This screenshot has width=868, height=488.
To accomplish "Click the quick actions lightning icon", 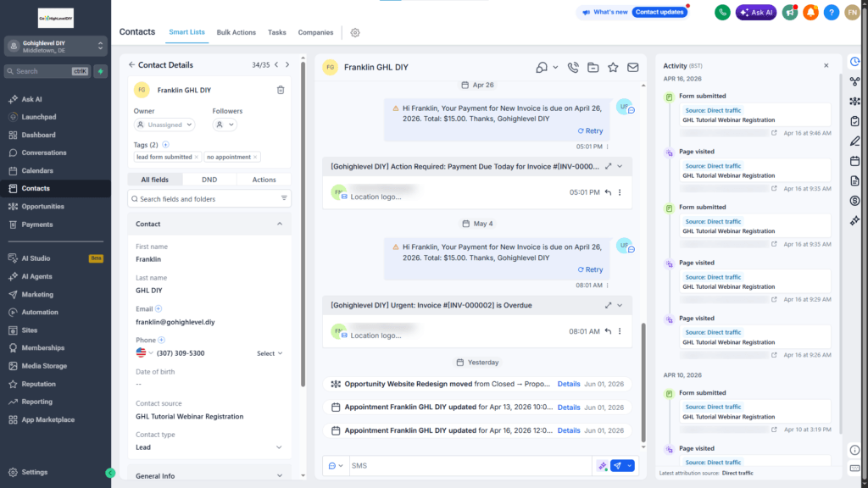I will click(100, 71).
